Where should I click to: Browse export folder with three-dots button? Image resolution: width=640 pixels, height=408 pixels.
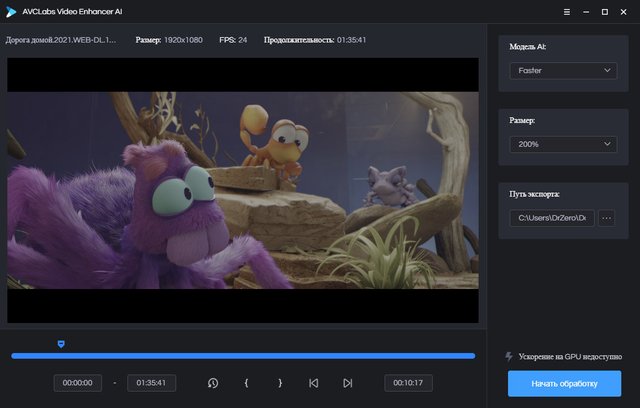click(606, 217)
